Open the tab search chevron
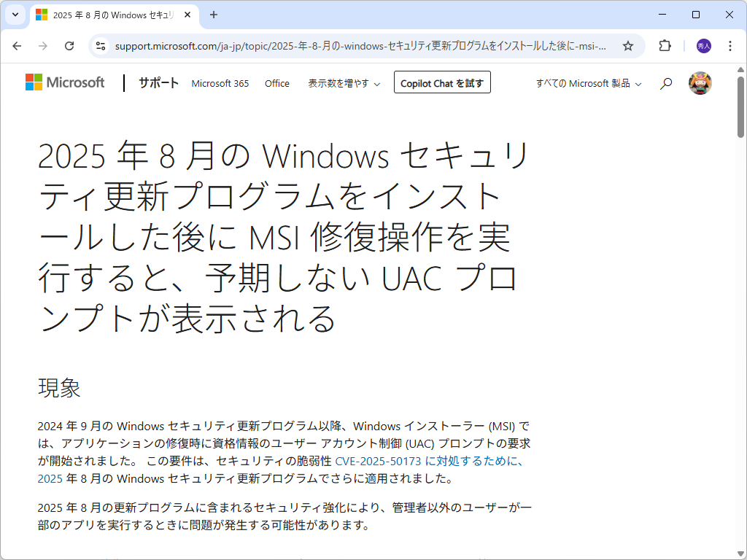747x560 pixels. (15, 15)
